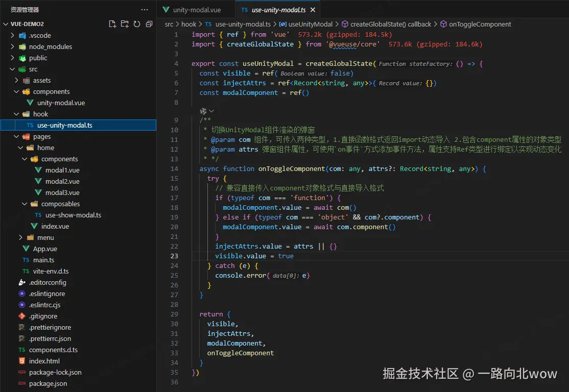Open main.ts from the file tree
Screen dimensions: 569x392
point(43,260)
